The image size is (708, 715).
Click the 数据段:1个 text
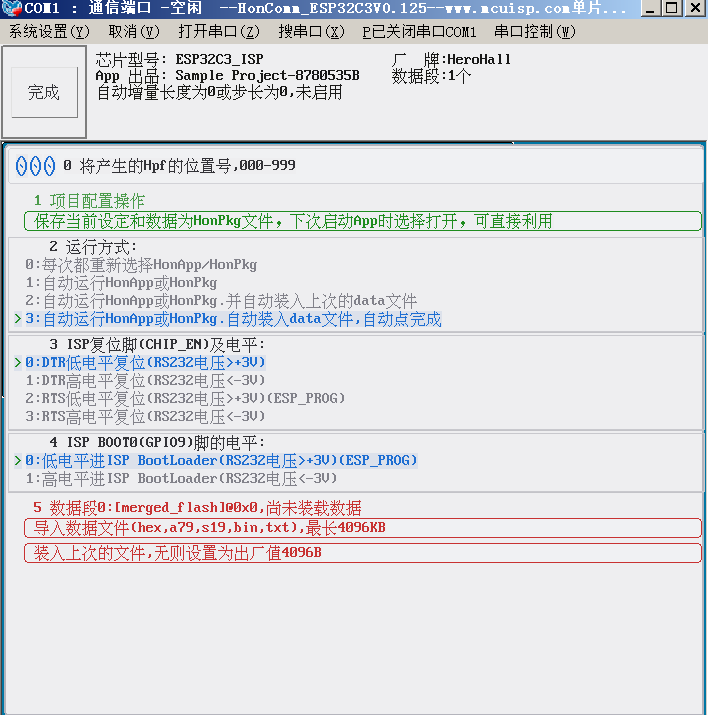point(431,76)
